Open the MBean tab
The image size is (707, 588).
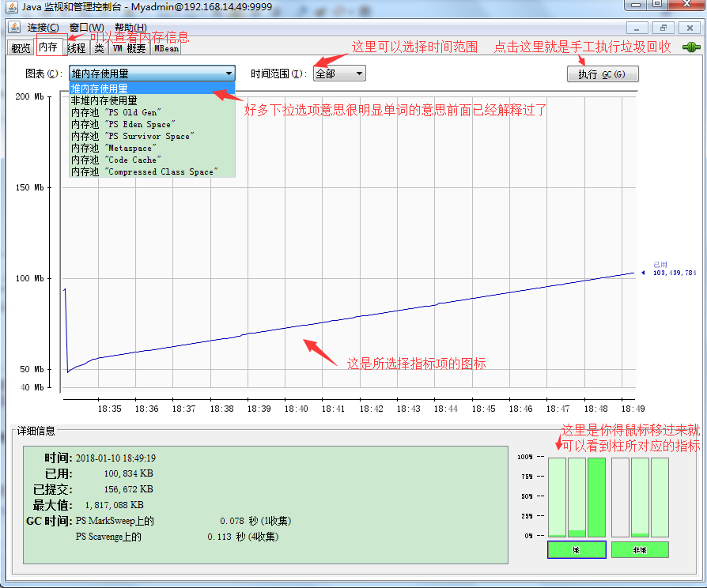165,48
